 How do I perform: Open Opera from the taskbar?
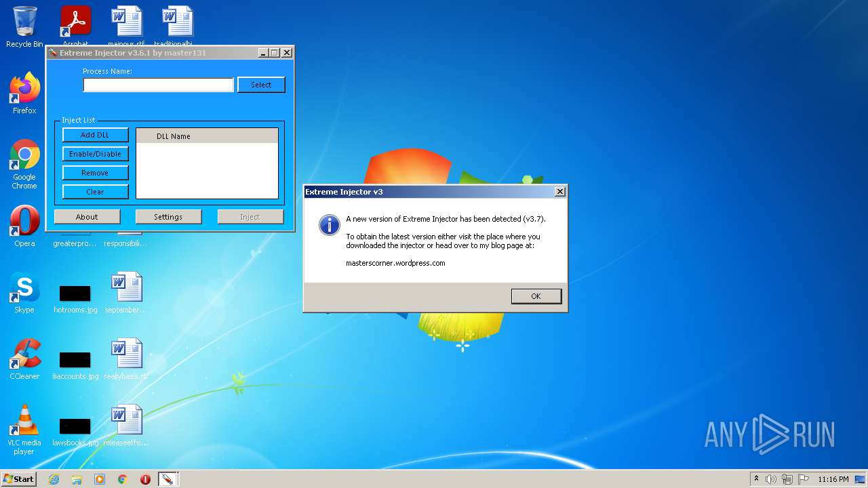point(145,479)
